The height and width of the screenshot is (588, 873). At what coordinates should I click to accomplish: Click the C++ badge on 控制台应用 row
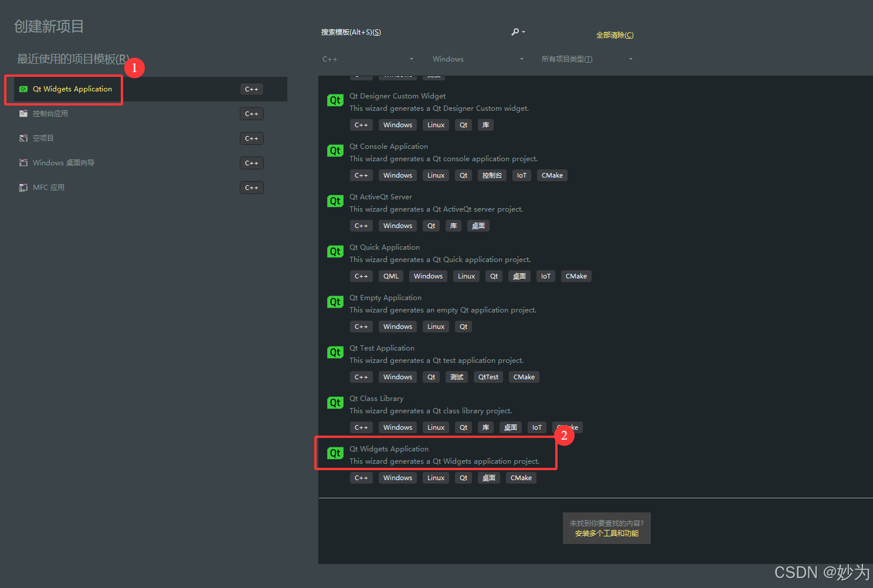point(252,114)
